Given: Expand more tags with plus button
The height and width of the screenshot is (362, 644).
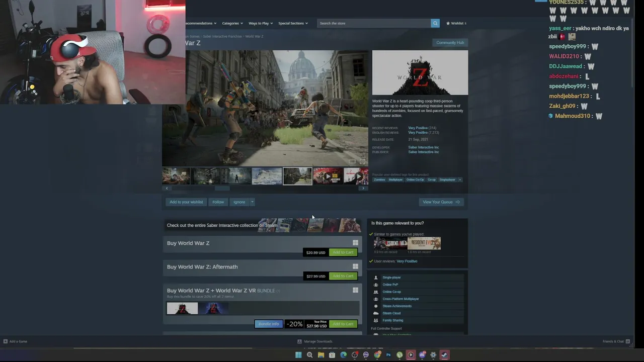Looking at the screenshot, I should click(x=459, y=179).
